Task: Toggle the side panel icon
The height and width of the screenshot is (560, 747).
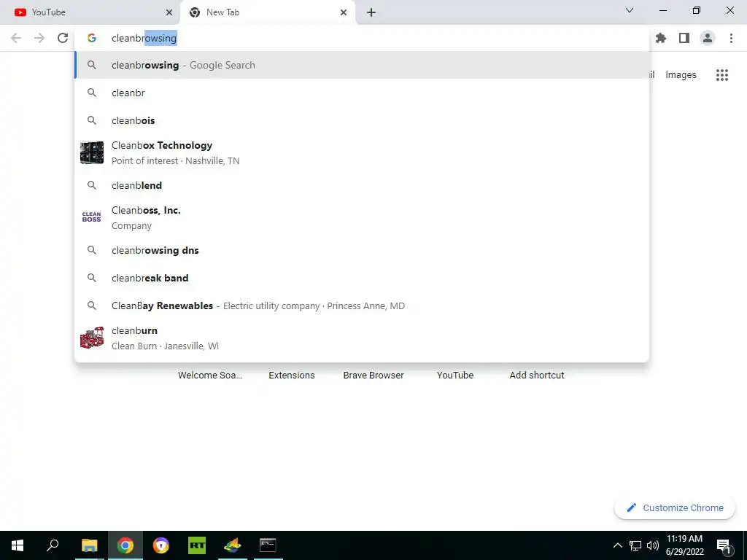Action: click(x=684, y=38)
